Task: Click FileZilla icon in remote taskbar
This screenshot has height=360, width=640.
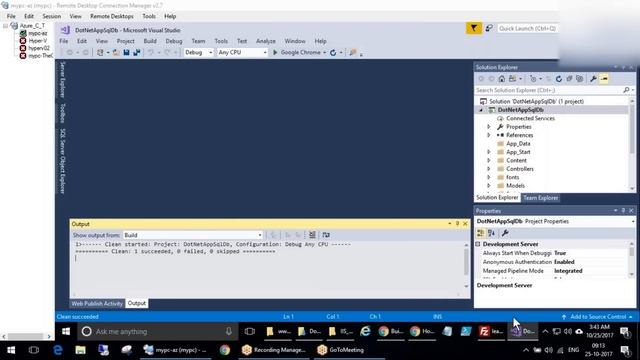Action: [x=484, y=331]
